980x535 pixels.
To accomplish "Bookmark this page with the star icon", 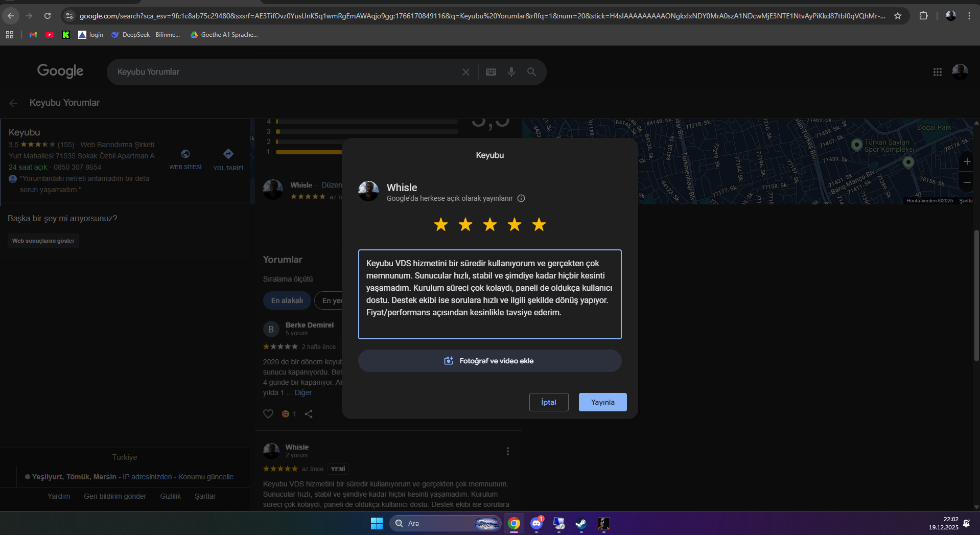I will [x=898, y=16].
